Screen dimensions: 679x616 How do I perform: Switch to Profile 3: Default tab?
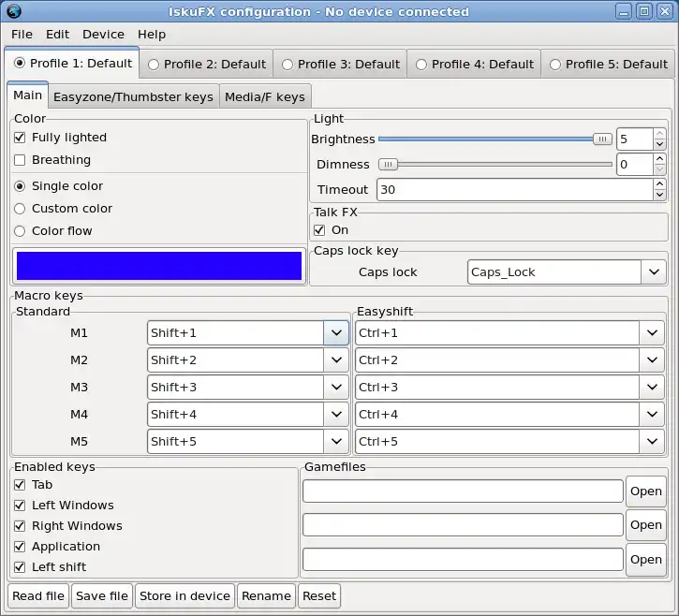tap(340, 65)
